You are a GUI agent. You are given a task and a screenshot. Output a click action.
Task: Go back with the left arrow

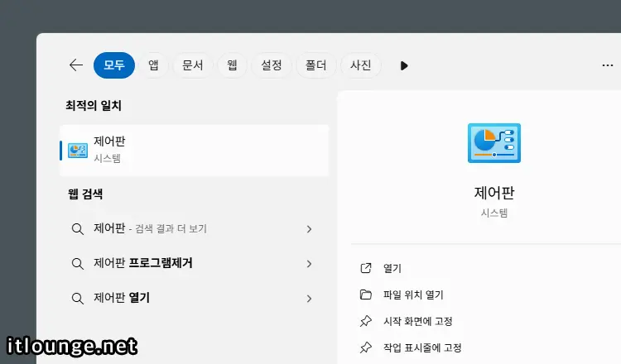tap(76, 65)
